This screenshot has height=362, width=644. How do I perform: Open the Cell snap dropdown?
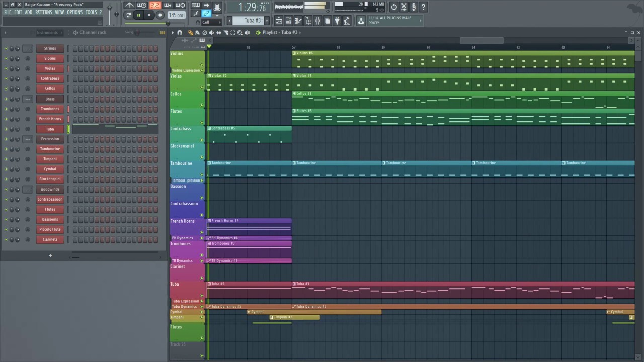[x=211, y=22]
